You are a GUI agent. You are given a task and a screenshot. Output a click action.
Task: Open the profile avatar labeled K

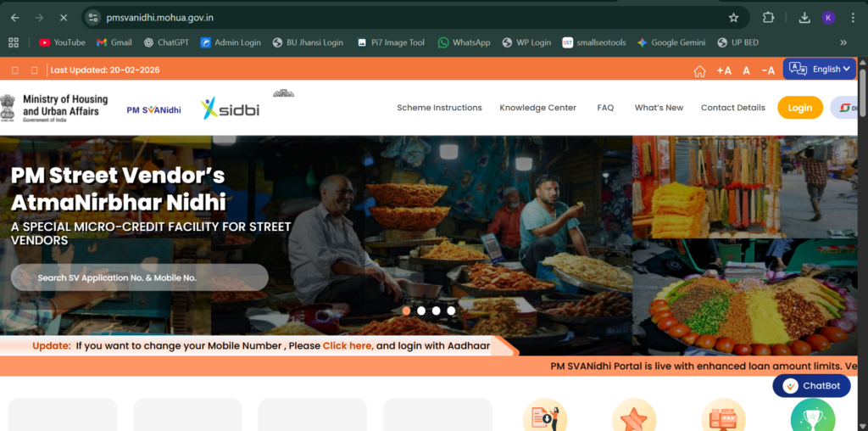click(x=828, y=18)
